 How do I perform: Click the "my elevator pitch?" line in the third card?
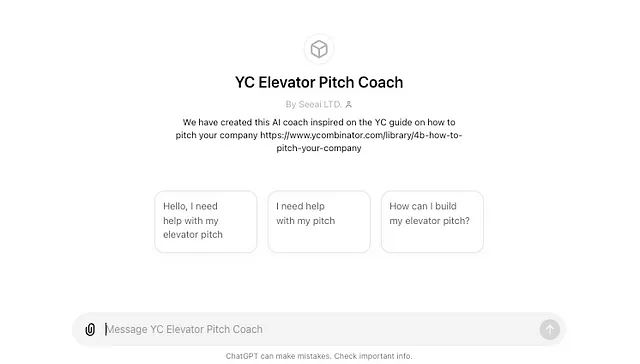(429, 221)
